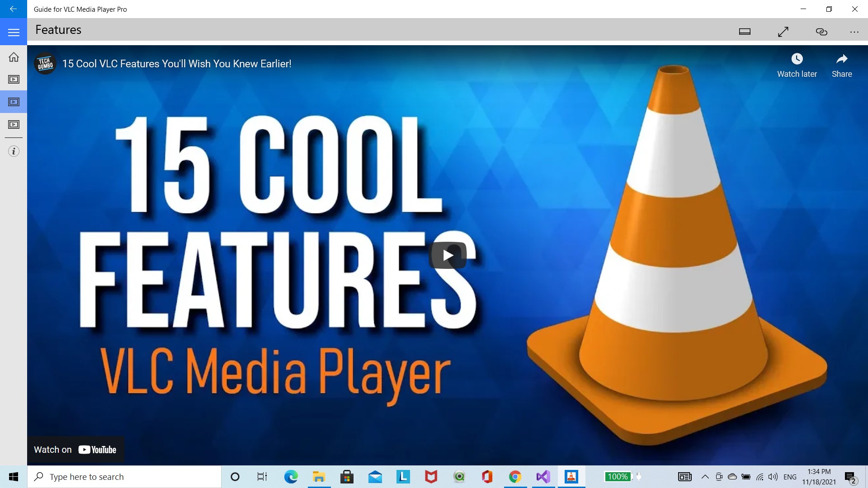Click the back arrow in title bar
868x488 pixels.
[x=13, y=9]
